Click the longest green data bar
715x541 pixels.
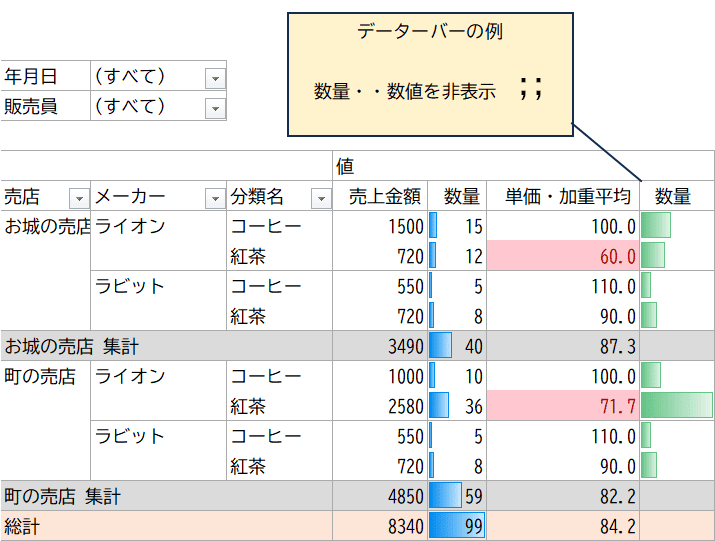coord(677,406)
